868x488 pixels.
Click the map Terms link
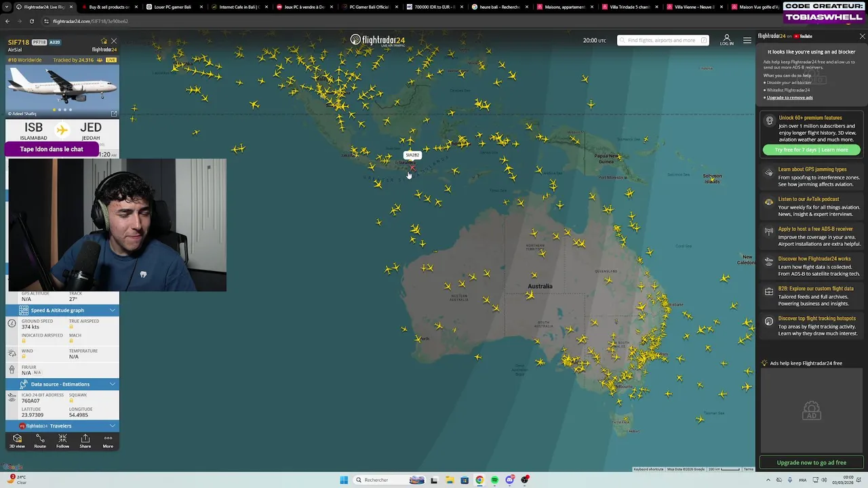point(748,469)
